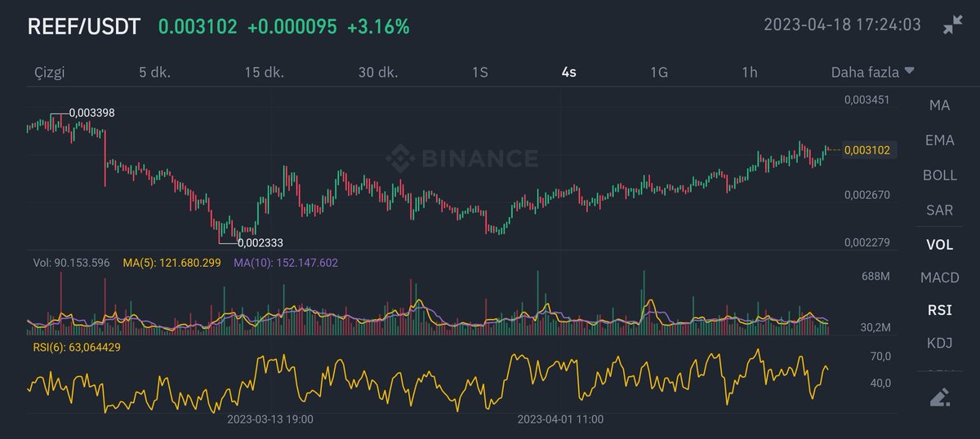This screenshot has width=980, height=439.
Task: Click the MA(5) volume average label
Action: point(171,263)
